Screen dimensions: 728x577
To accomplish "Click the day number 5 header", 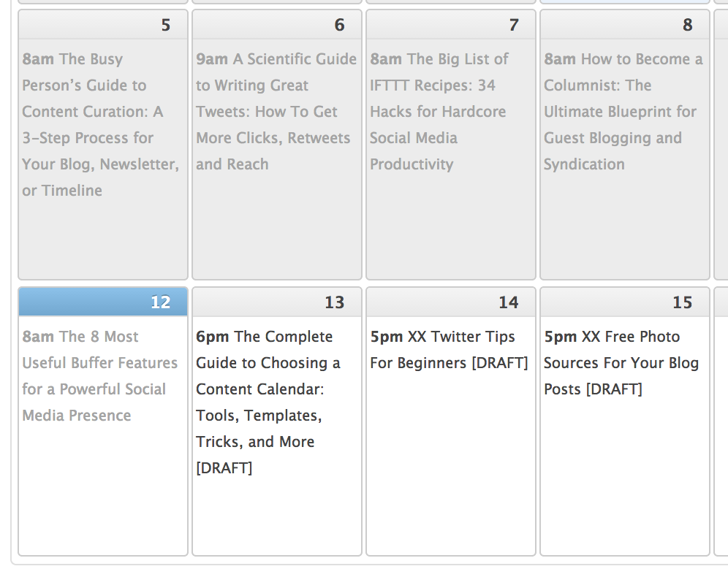I will tap(165, 24).
